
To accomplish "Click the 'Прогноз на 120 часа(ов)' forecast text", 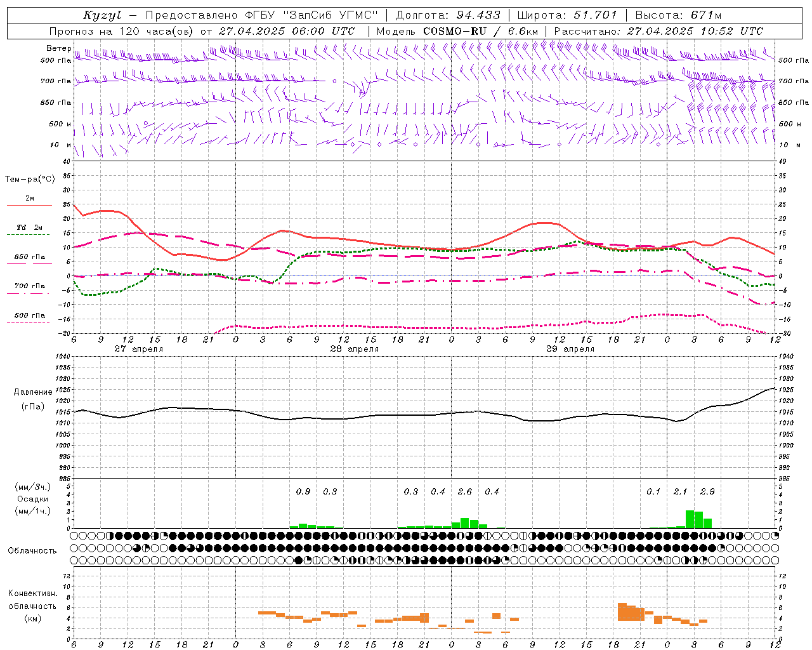I will (122, 31).
